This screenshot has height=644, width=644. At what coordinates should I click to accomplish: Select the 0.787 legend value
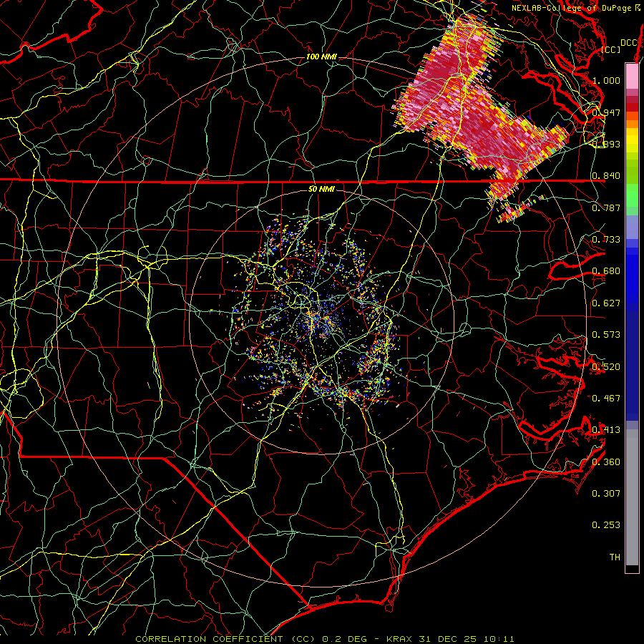tap(606, 208)
